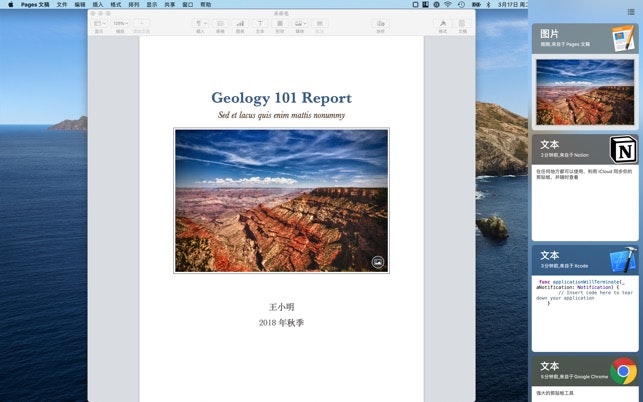
Task: Click the Wi-Fi status icon
Action: 448,5
